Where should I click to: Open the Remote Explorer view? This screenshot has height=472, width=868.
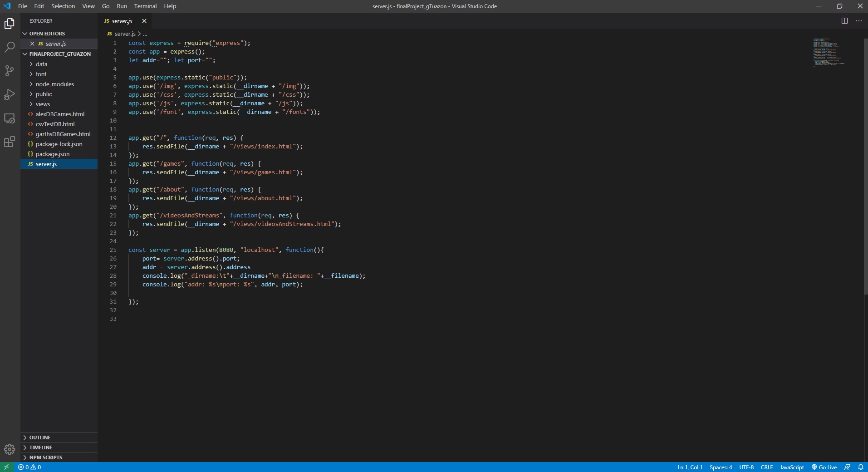10,118
